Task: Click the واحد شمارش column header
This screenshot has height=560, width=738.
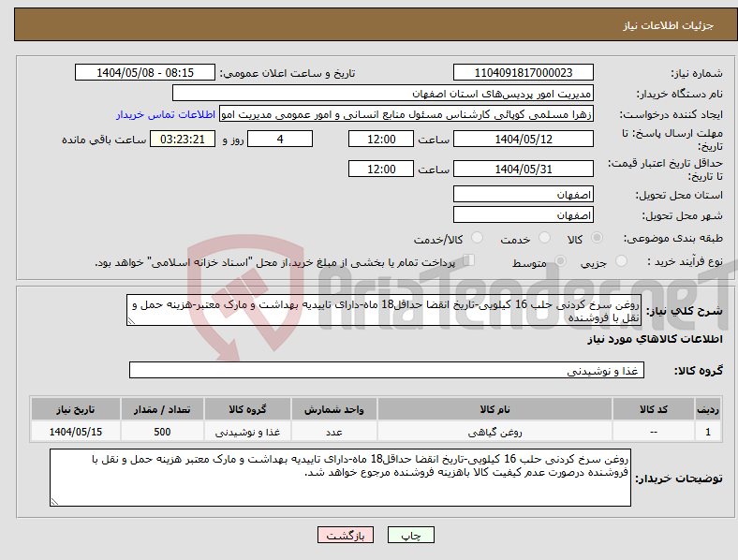Action: (x=333, y=409)
